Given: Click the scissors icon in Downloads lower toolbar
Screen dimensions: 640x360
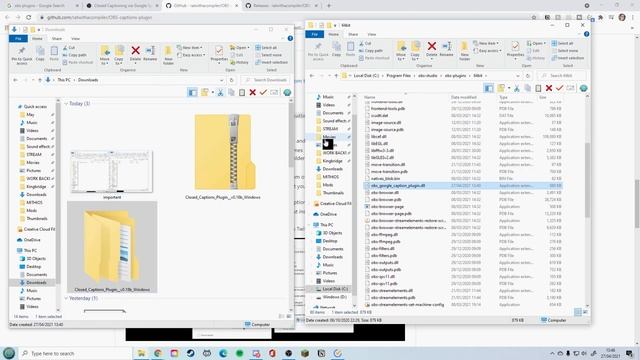Looking at the screenshot, I should click(220, 93).
